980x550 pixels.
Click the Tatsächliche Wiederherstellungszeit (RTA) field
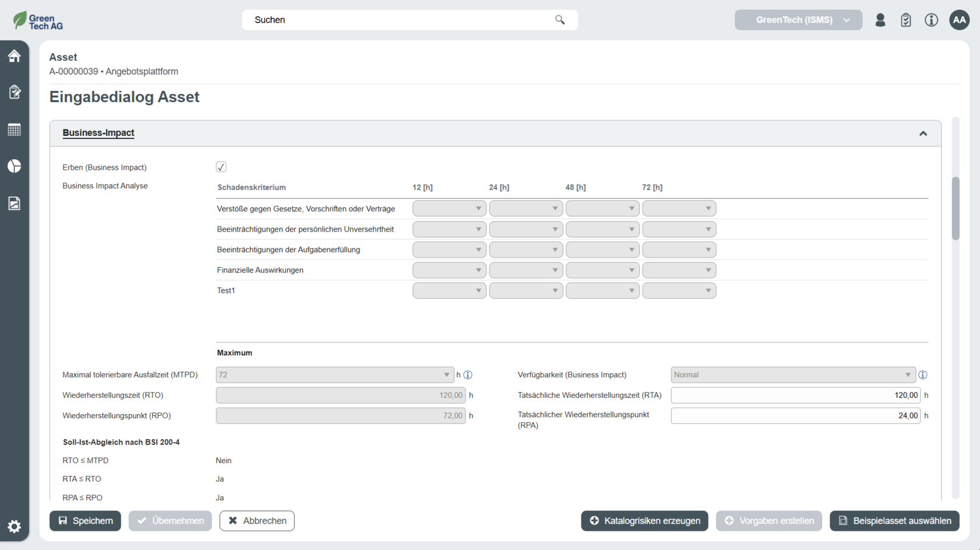pyautogui.click(x=795, y=395)
